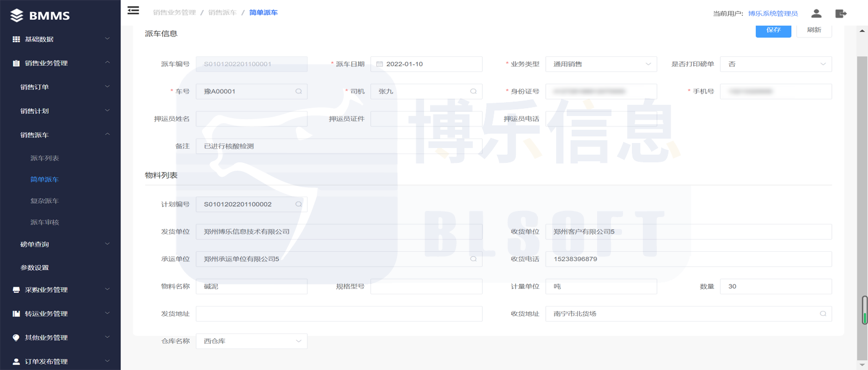Open the 业务类型 dropdown

tap(601, 64)
